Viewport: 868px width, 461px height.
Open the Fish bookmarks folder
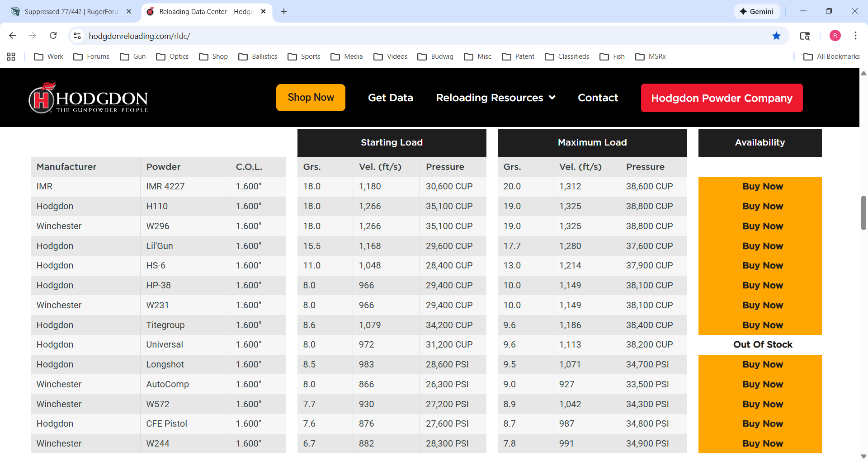612,56
